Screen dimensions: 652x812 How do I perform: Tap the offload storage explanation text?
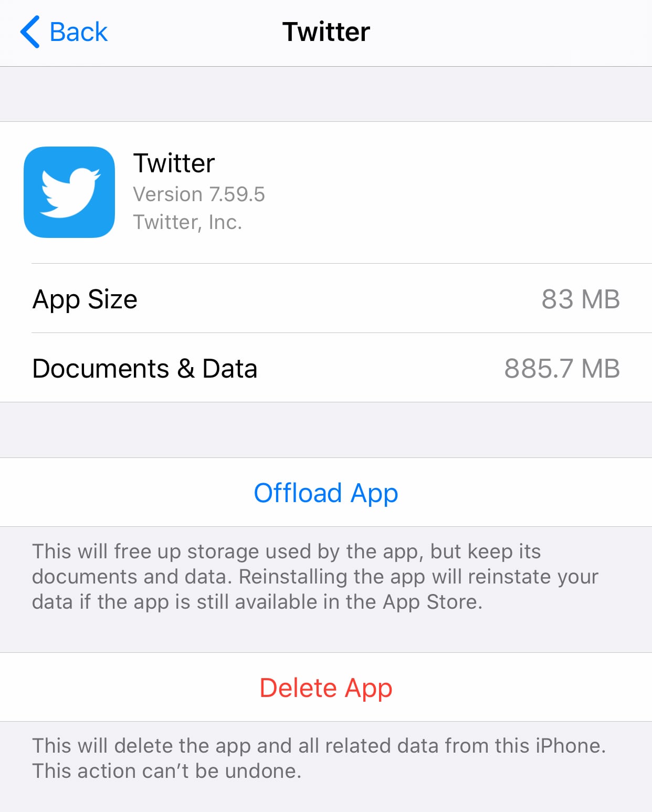pyautogui.click(x=315, y=577)
